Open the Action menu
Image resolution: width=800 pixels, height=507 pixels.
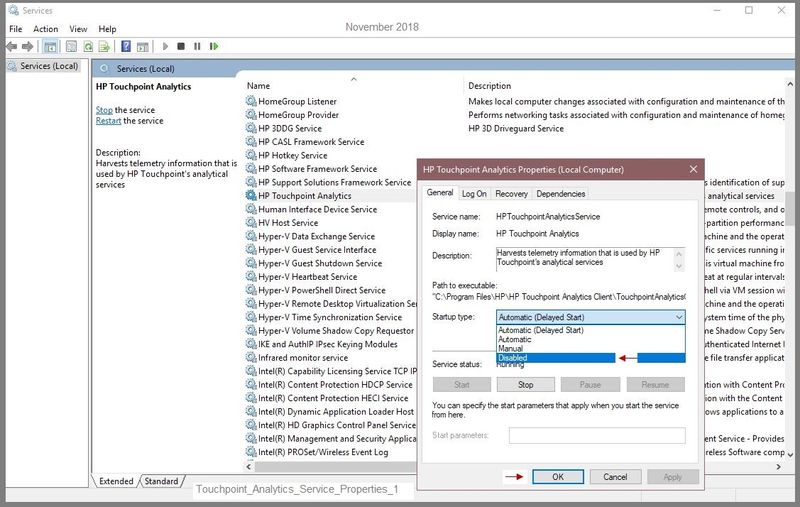[46, 29]
